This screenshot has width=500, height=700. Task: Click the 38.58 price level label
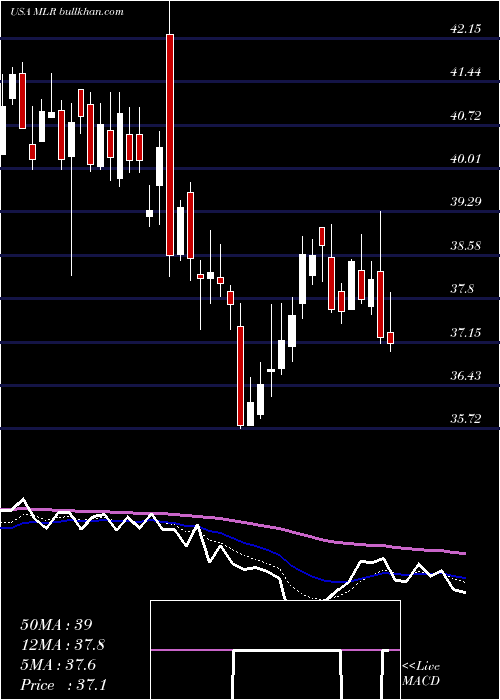(465, 246)
